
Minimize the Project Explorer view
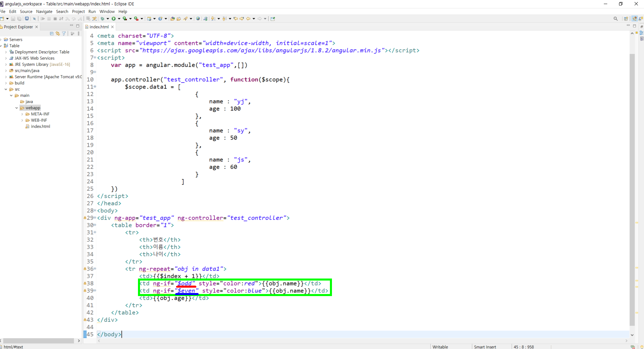(x=71, y=26)
